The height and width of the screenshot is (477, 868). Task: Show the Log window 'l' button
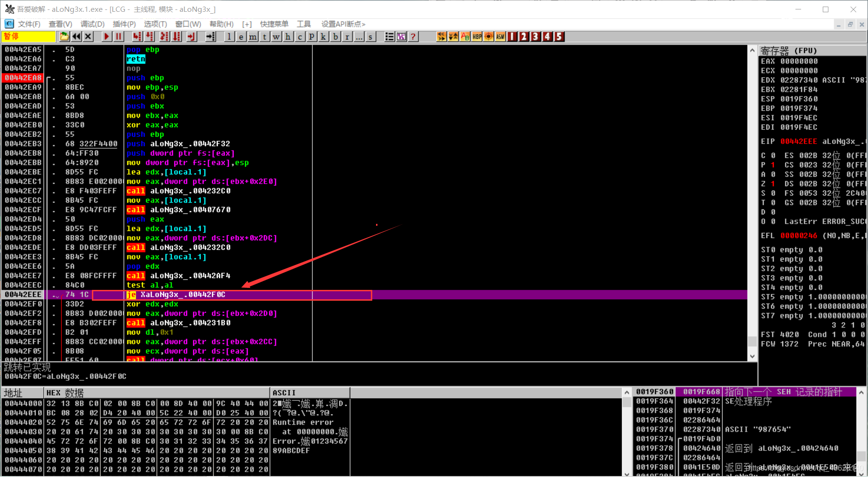pos(229,36)
